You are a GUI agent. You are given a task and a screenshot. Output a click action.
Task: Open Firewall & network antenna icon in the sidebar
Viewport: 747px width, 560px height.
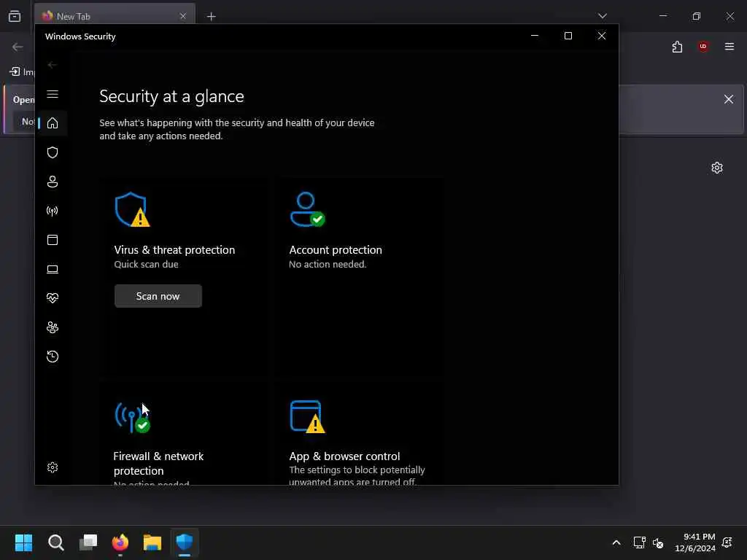53,211
